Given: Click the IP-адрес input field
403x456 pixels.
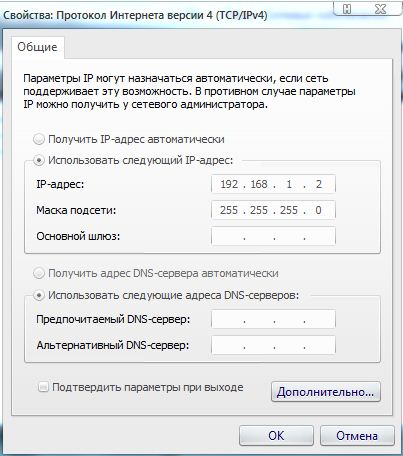Looking at the screenshot, I should (273, 184).
